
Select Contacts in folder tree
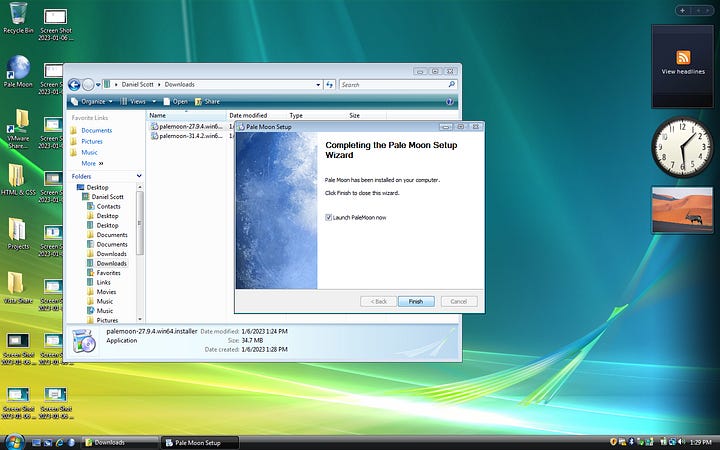coord(108,207)
